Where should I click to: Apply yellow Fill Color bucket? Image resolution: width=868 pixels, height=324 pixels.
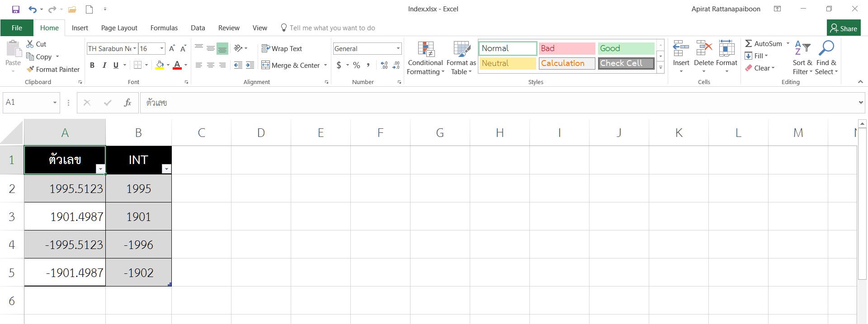pyautogui.click(x=159, y=65)
